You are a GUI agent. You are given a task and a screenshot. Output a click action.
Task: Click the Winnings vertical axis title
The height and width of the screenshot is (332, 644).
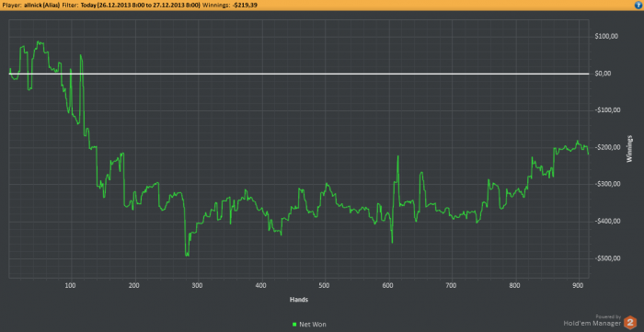point(629,149)
